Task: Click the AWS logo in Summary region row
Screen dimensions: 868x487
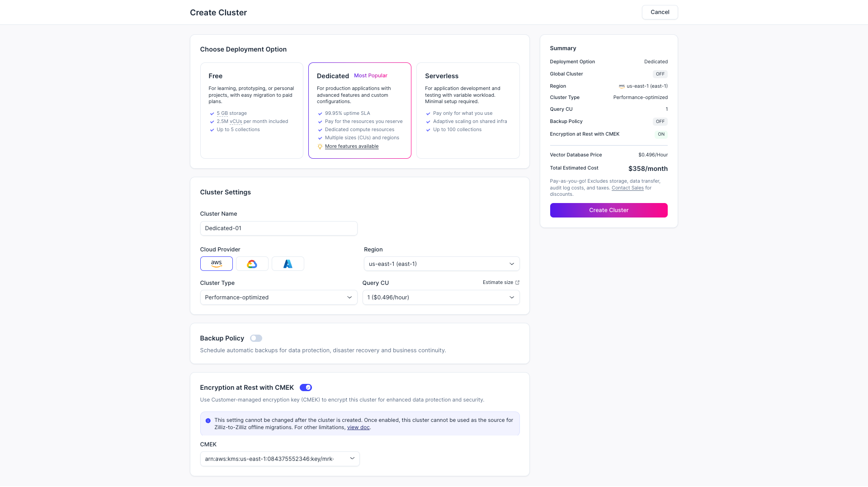Action: click(x=622, y=86)
